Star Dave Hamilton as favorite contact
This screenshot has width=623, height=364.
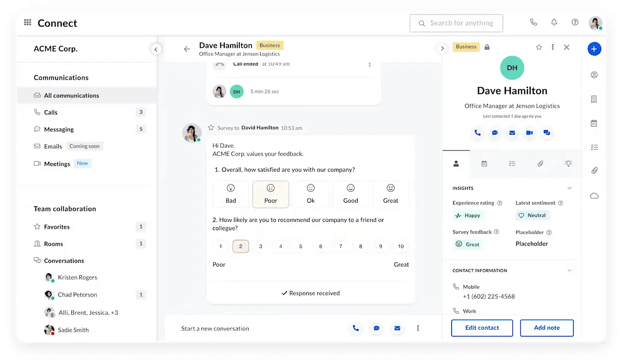(539, 47)
